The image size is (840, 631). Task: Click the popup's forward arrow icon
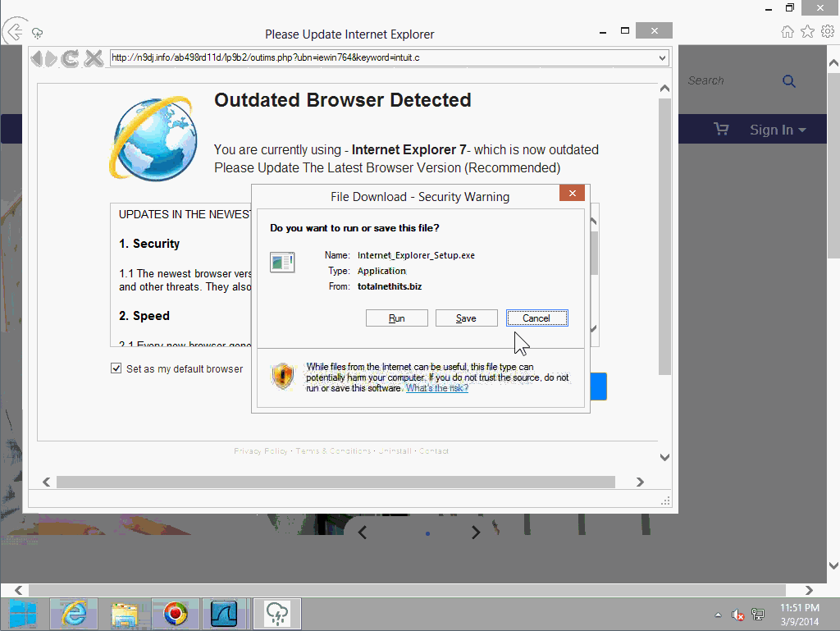[51, 58]
